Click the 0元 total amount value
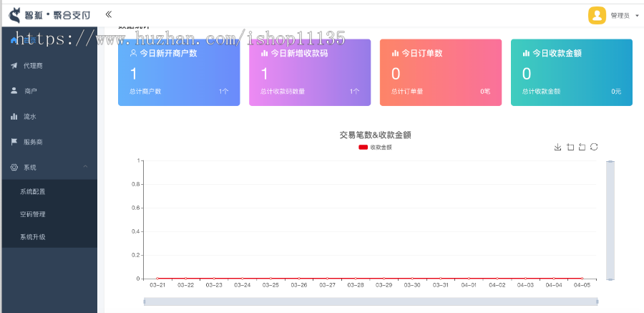This screenshot has width=644, height=313. click(x=616, y=91)
